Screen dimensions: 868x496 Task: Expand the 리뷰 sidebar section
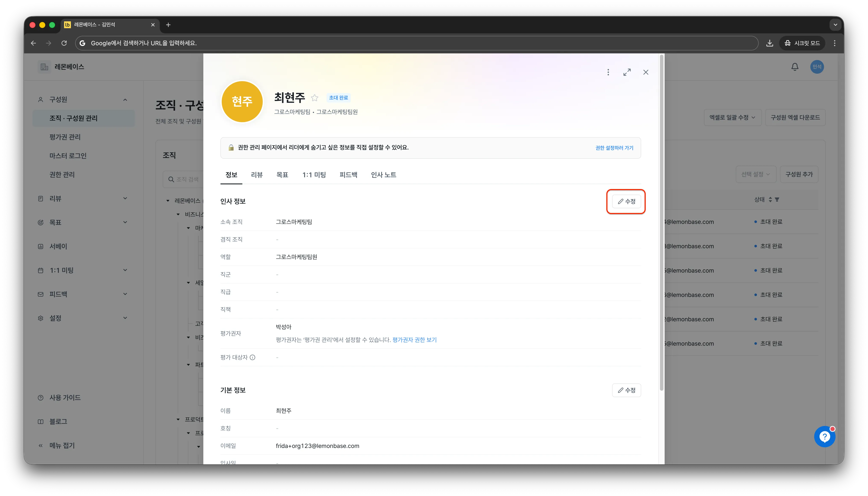(x=125, y=199)
